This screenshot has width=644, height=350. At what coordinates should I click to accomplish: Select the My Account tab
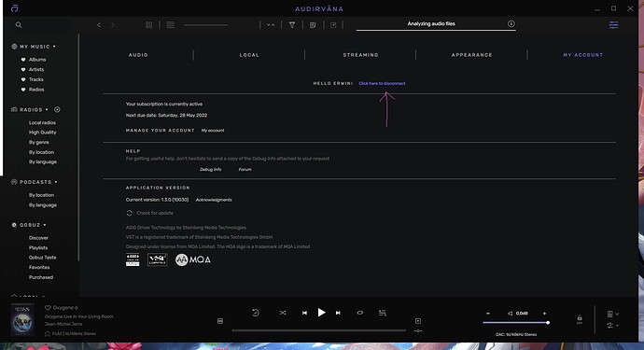582,55
